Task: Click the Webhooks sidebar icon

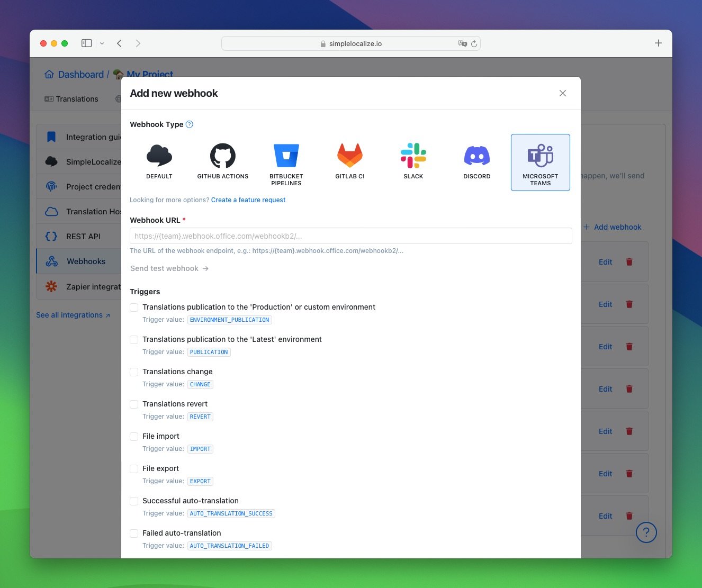Action: 52,261
